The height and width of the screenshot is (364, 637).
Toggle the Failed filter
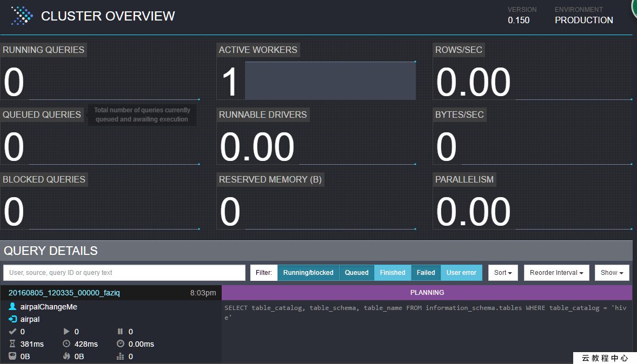[x=426, y=273]
